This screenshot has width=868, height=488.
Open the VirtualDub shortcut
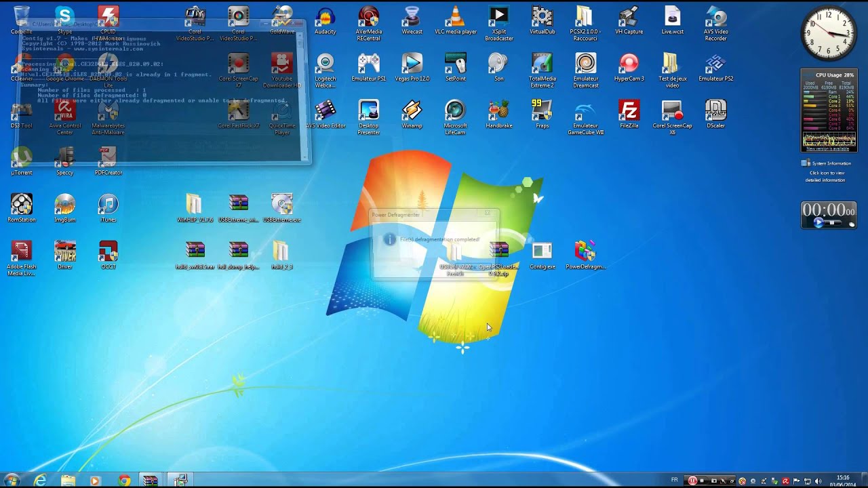[x=542, y=20]
